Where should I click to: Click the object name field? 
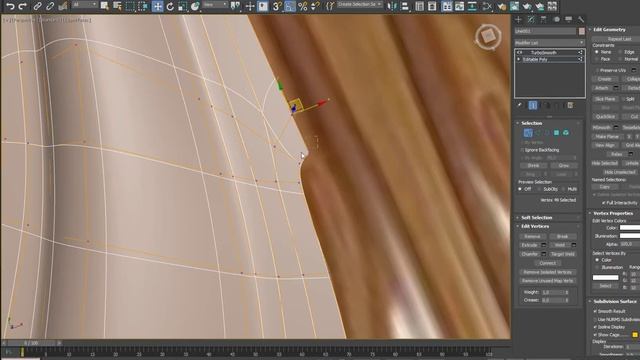(545, 31)
